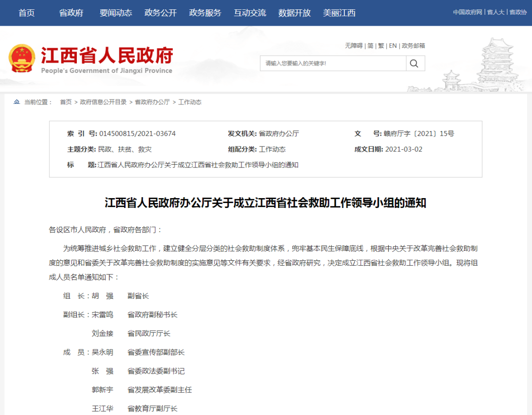
Task: Click the search keyword input box
Action: point(330,63)
